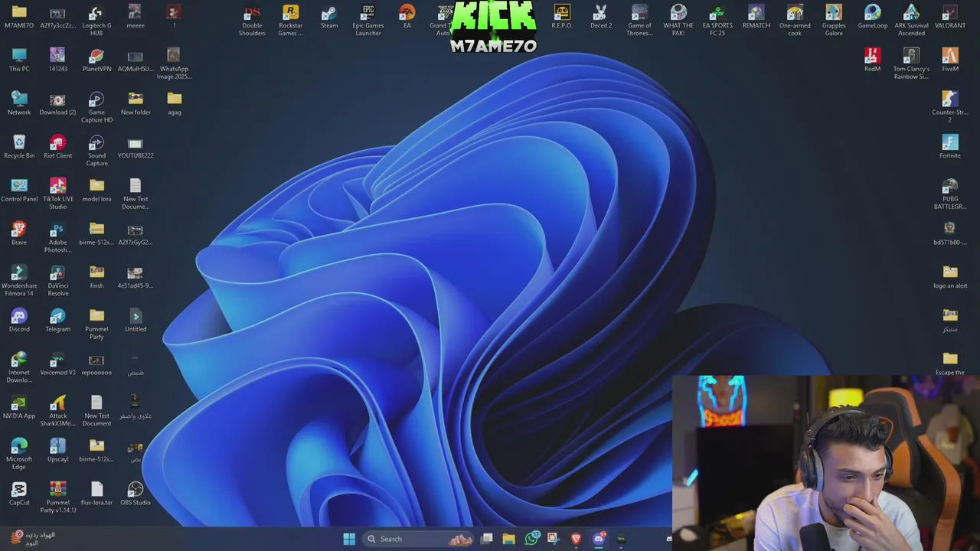Launch the RedM shortcut
Screen dimensions: 980x551
(872, 60)
